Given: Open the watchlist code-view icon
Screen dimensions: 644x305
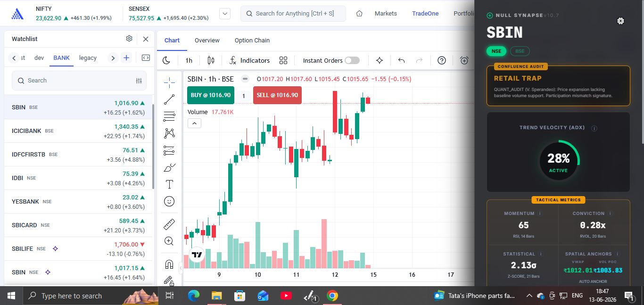Looking at the screenshot, I should click(x=146, y=58).
